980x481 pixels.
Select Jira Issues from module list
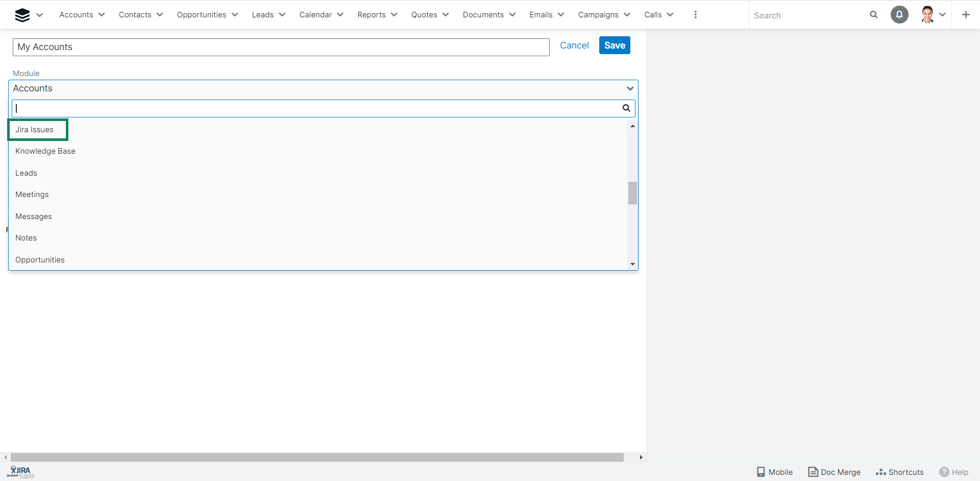tap(35, 130)
